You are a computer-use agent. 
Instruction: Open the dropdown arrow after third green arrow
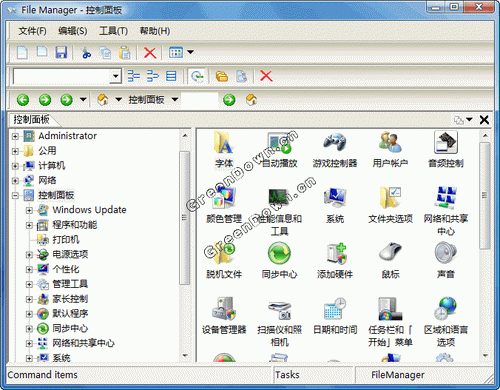tap(83, 99)
